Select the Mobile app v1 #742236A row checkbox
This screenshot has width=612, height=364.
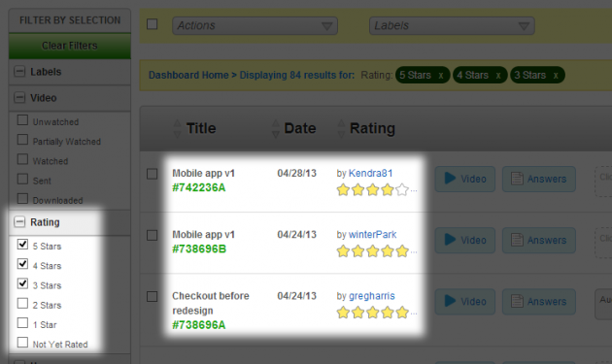pyautogui.click(x=152, y=174)
